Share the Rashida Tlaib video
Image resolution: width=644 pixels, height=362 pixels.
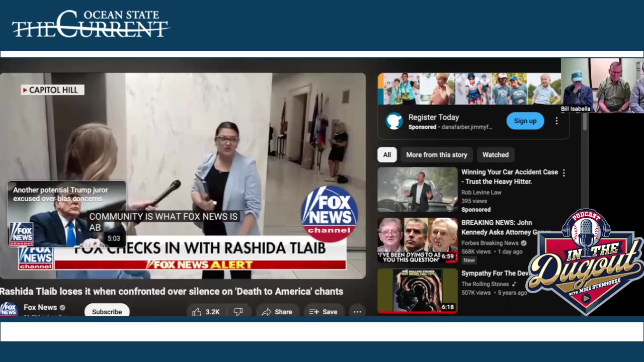(x=277, y=312)
